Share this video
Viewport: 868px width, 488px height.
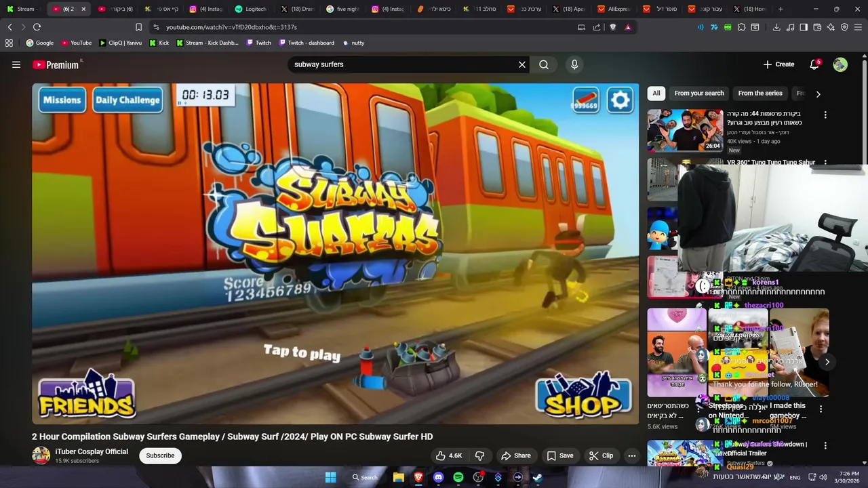pos(515,455)
